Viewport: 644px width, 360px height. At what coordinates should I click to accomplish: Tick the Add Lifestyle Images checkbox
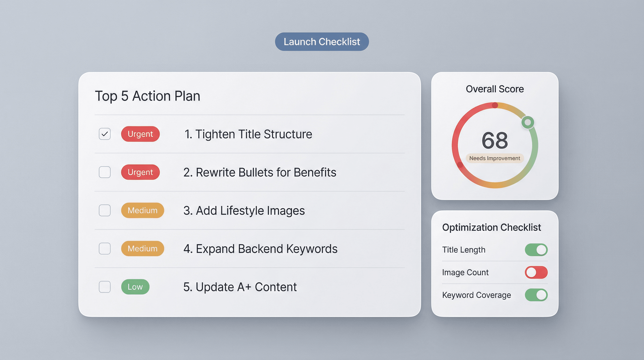point(105,210)
